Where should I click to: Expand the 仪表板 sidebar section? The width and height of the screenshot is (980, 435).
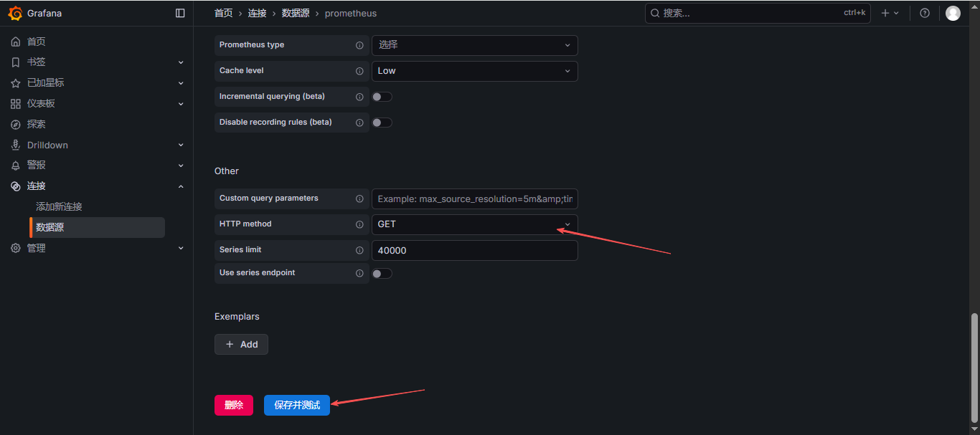pyautogui.click(x=181, y=104)
